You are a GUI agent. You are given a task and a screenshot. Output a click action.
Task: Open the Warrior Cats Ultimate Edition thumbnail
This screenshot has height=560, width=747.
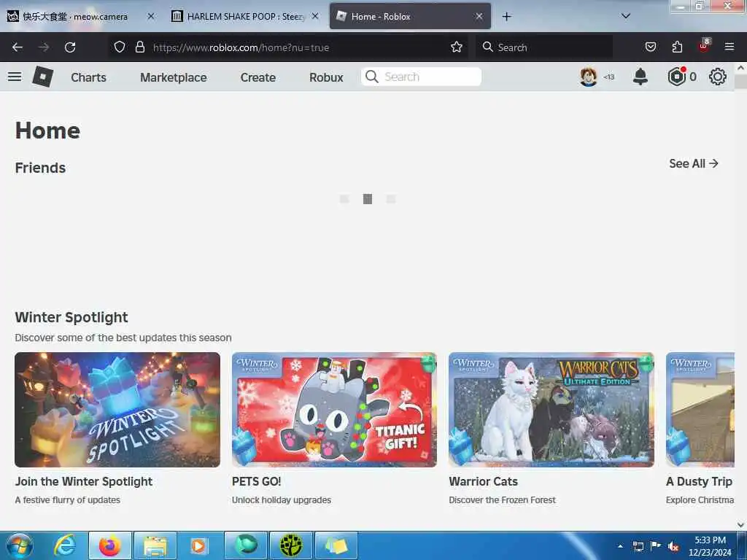tap(551, 410)
